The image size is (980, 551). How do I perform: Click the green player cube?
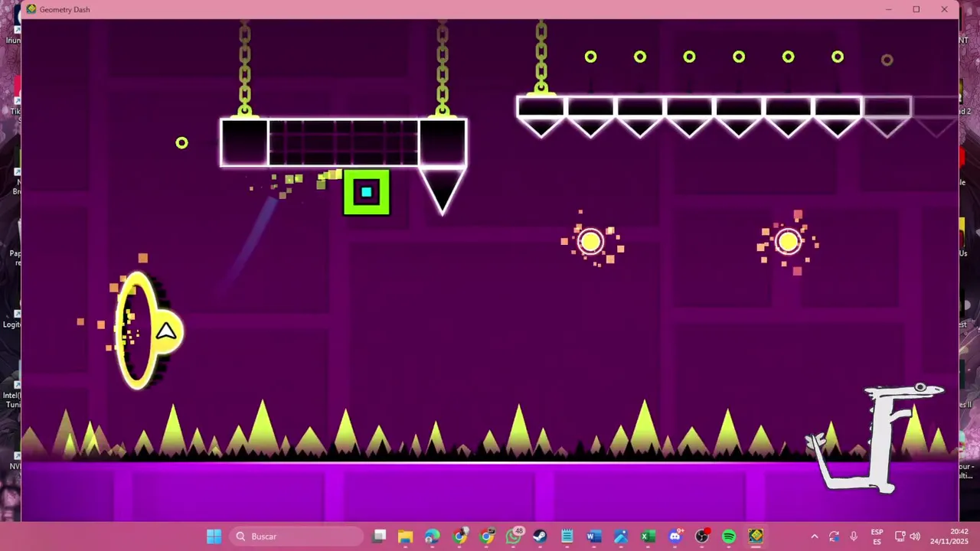[x=366, y=192]
